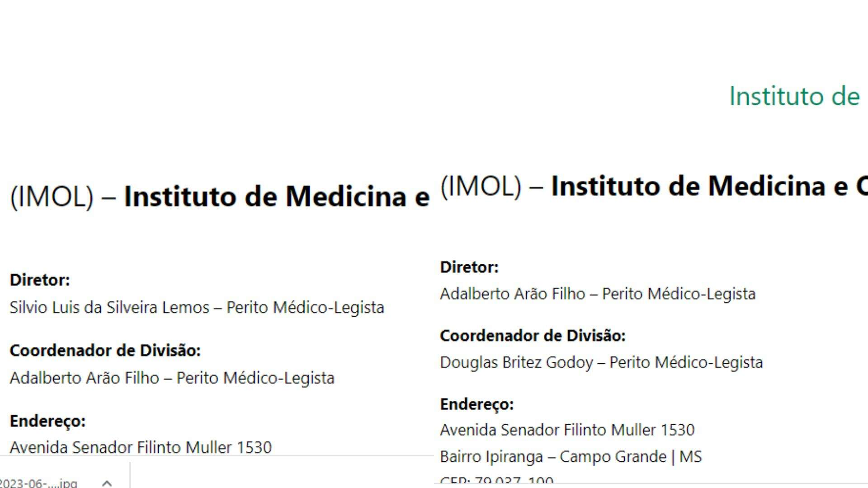The width and height of the screenshot is (868, 488).
Task: Click the IMOL heading ending in "Medicina e"
Action: [x=220, y=197]
